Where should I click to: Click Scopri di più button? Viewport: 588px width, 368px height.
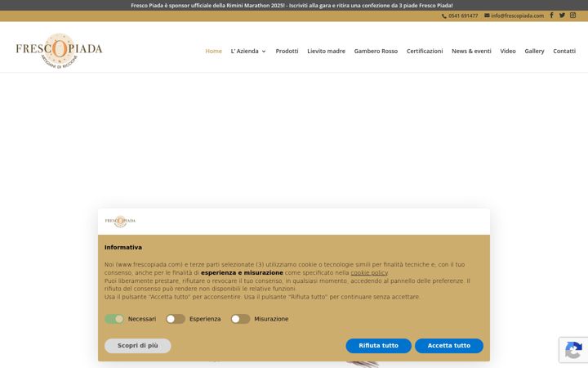click(x=138, y=346)
